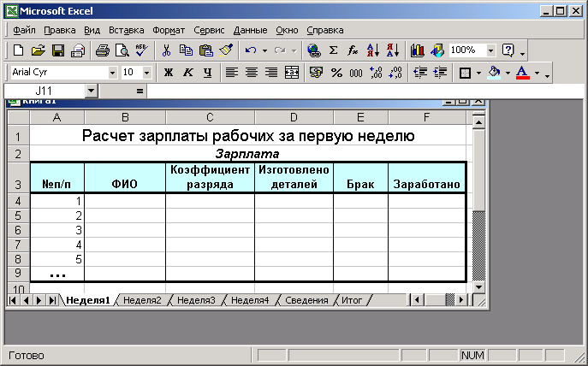
Task: Apply the fill color bucket
Action: [x=494, y=73]
